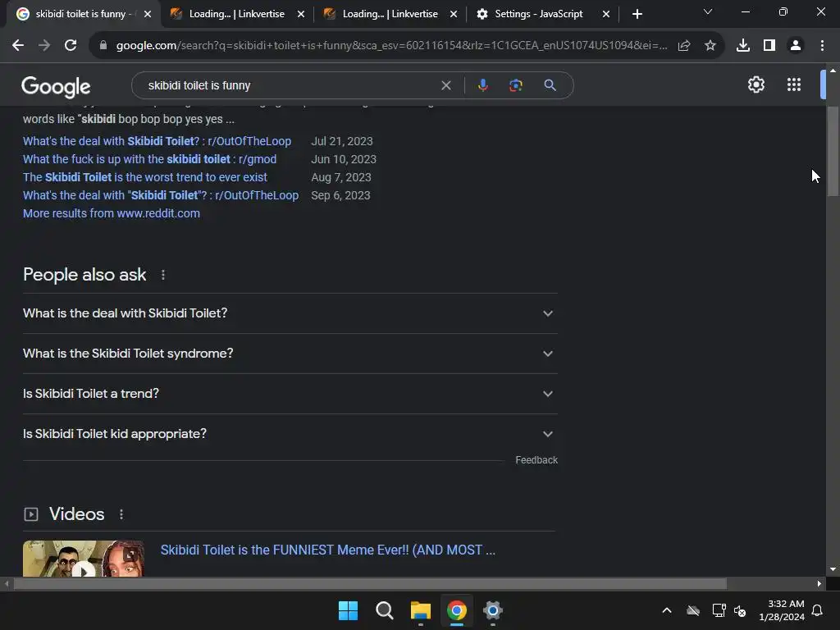
Task: Click the Google logo
Action: pos(56,86)
